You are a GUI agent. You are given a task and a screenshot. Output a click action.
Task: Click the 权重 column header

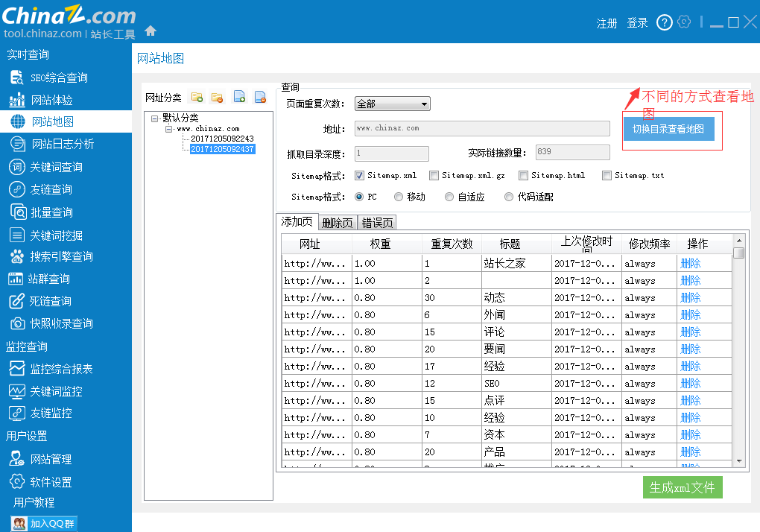[x=387, y=244]
